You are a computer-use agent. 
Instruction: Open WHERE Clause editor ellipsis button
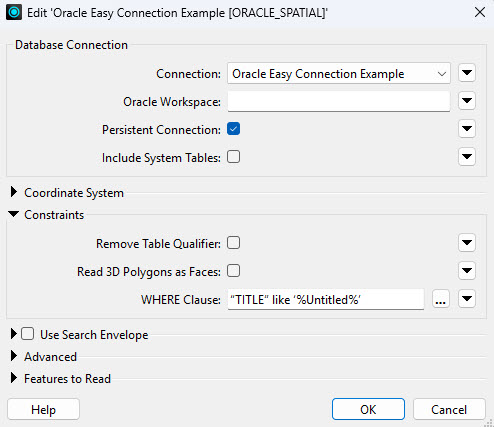click(441, 299)
